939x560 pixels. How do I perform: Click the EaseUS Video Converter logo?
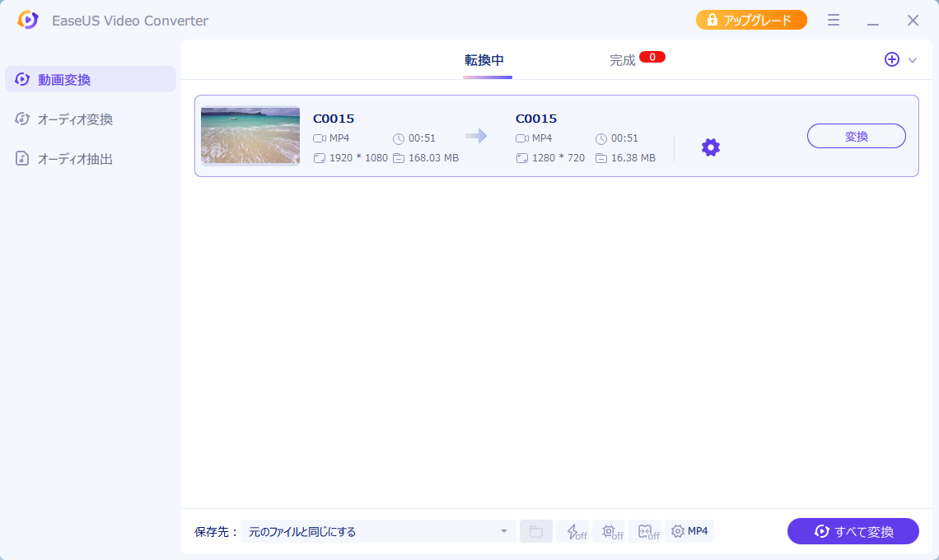pyautogui.click(x=28, y=21)
